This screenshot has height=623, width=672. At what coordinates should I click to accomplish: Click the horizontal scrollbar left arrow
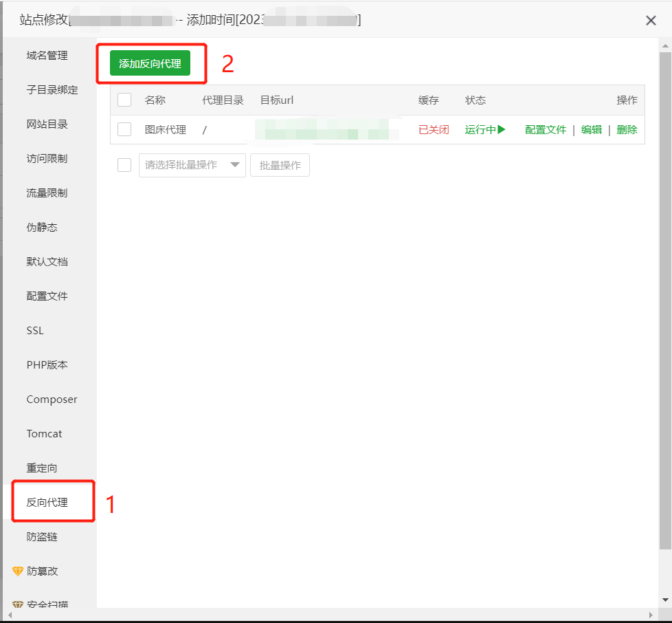(x=11, y=614)
